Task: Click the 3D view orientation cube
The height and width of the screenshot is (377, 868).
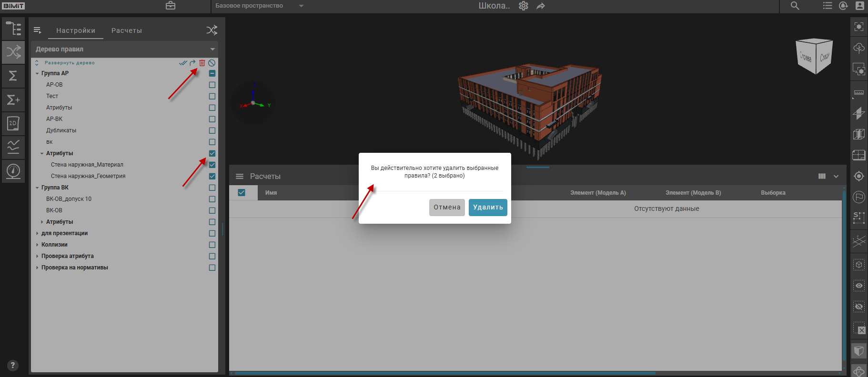Action: click(x=814, y=56)
